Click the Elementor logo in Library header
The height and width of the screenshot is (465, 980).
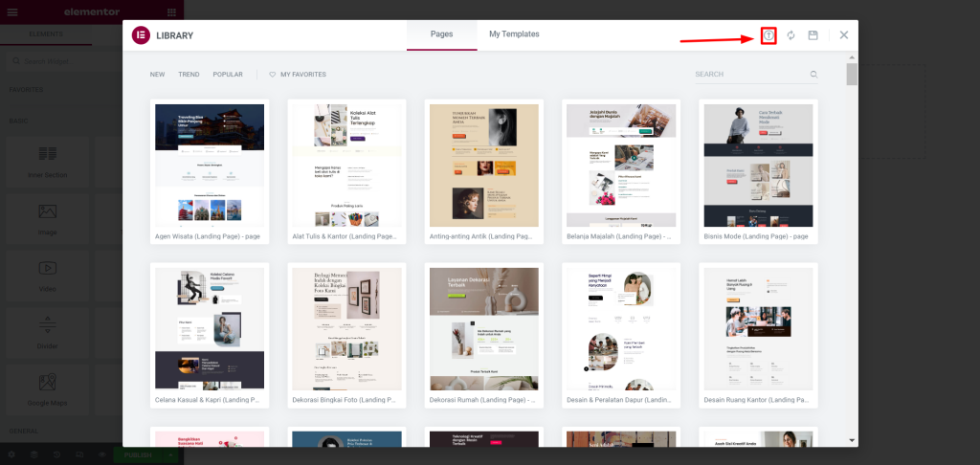tap(141, 35)
